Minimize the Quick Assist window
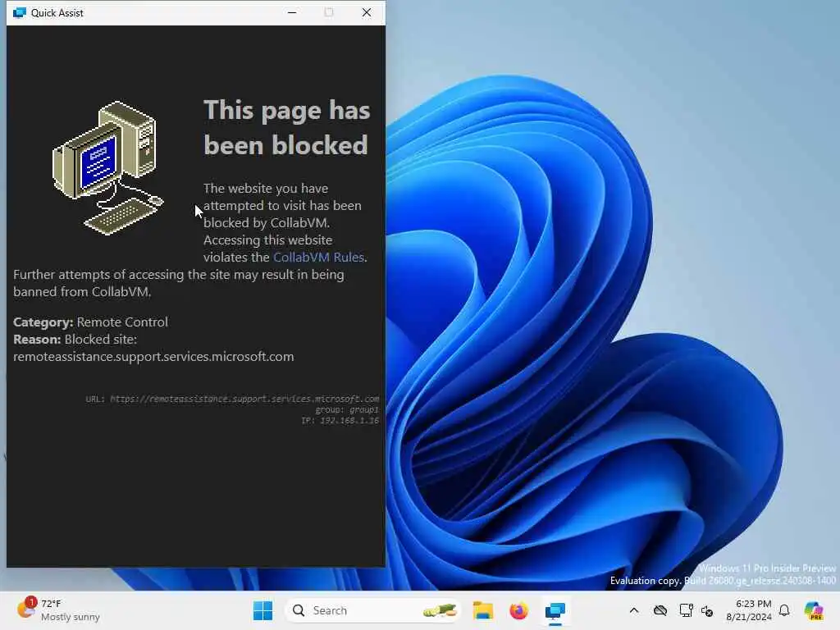The height and width of the screenshot is (630, 840). click(292, 12)
